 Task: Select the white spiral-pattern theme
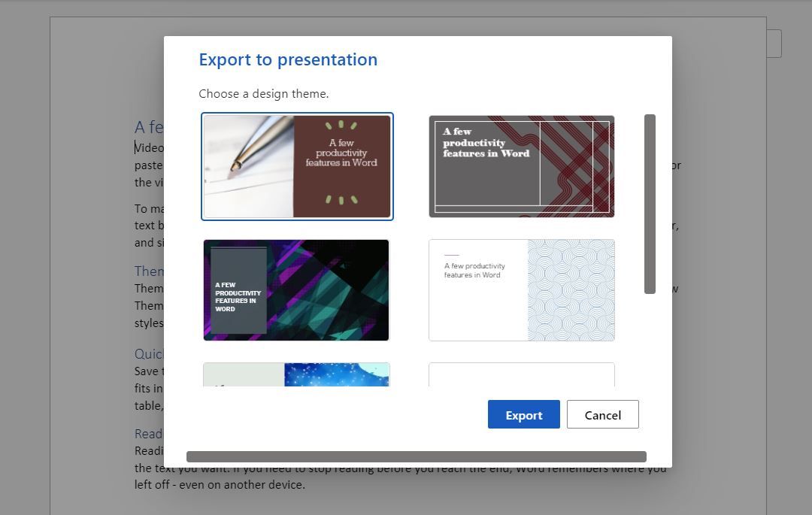(521, 290)
